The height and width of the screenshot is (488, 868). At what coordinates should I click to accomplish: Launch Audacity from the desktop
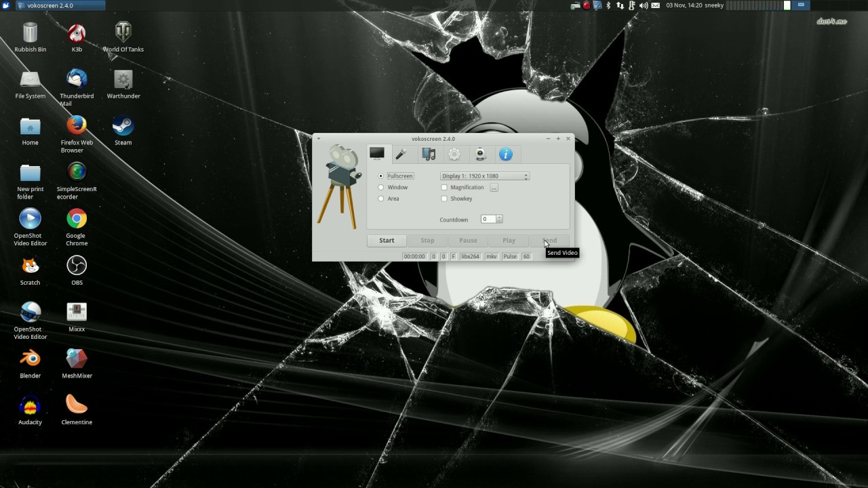click(x=30, y=410)
